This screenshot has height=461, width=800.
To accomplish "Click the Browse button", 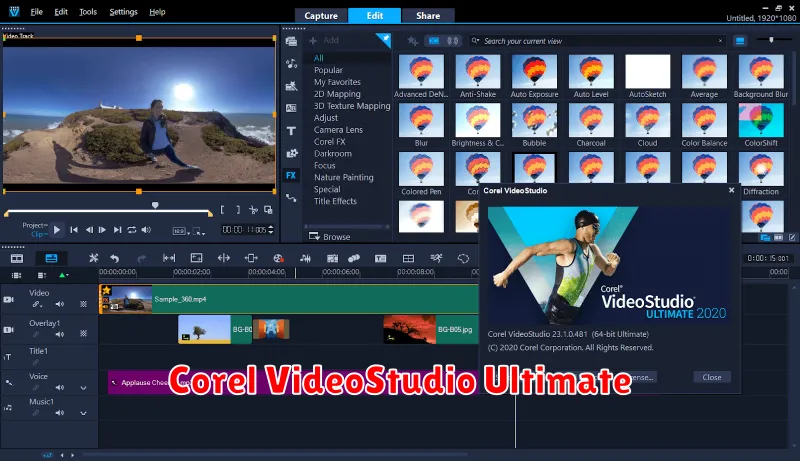I will click(x=330, y=237).
